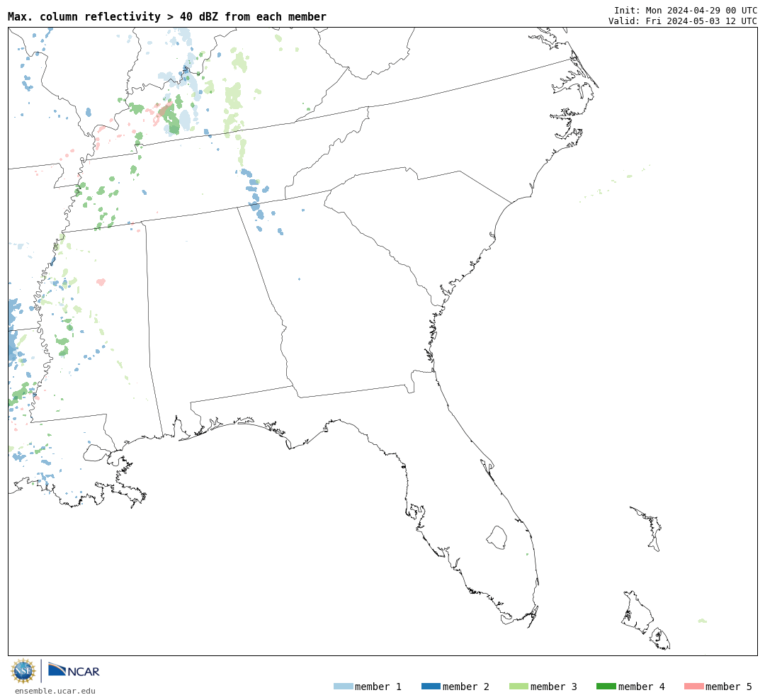Viewport: 765px width, 700px height.
Task: Click the 'Valid: Fri 2024-05-03 12 UTC' text
Action: coord(683,21)
